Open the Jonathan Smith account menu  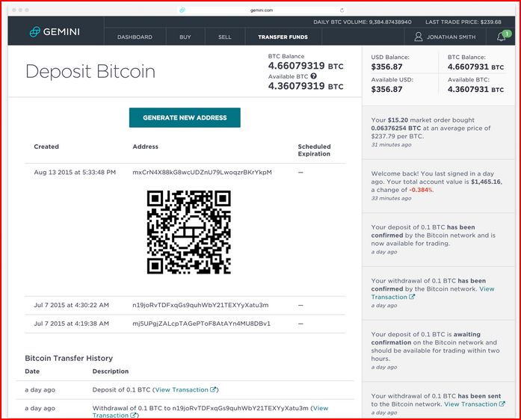[x=446, y=37]
